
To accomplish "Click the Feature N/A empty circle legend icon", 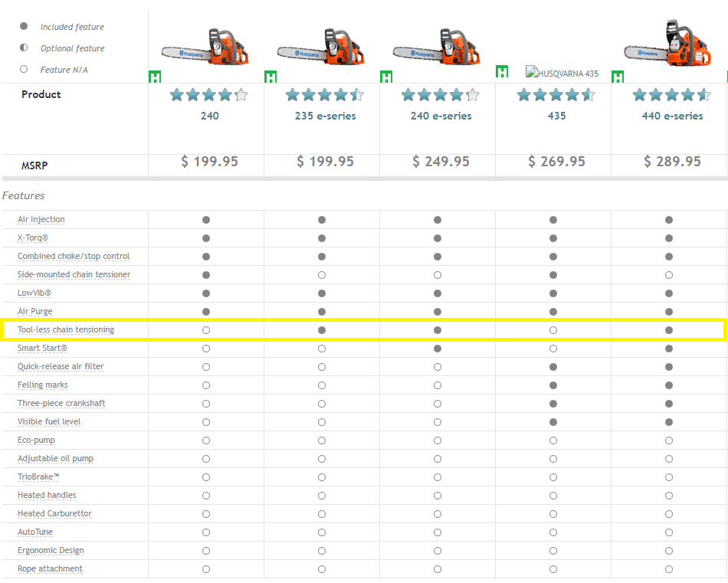I will click(x=24, y=69).
